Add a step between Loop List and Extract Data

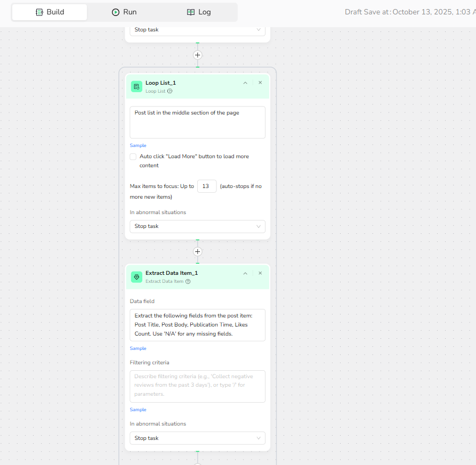coord(198,251)
